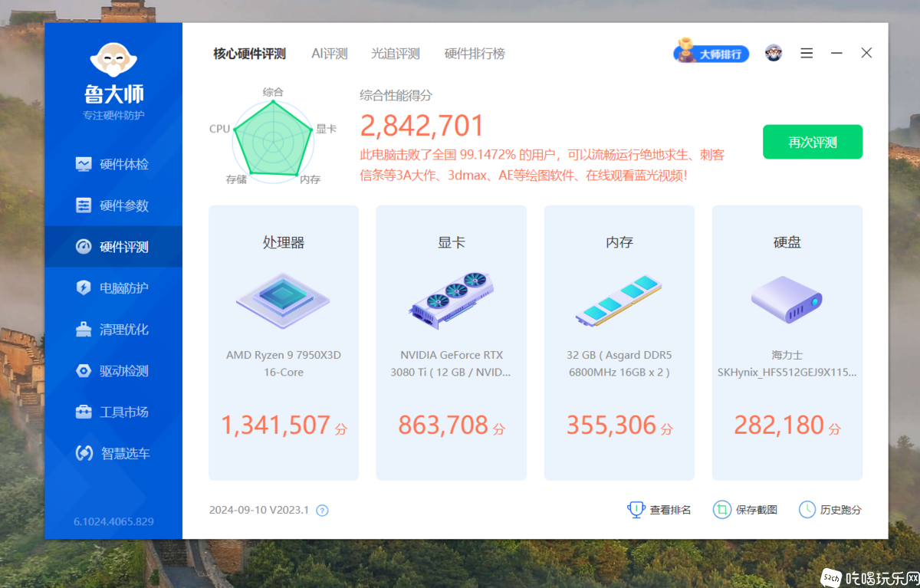This screenshot has width=920, height=588.
Task: Click 海力士 SKHynix disk name
Action: pos(787,363)
